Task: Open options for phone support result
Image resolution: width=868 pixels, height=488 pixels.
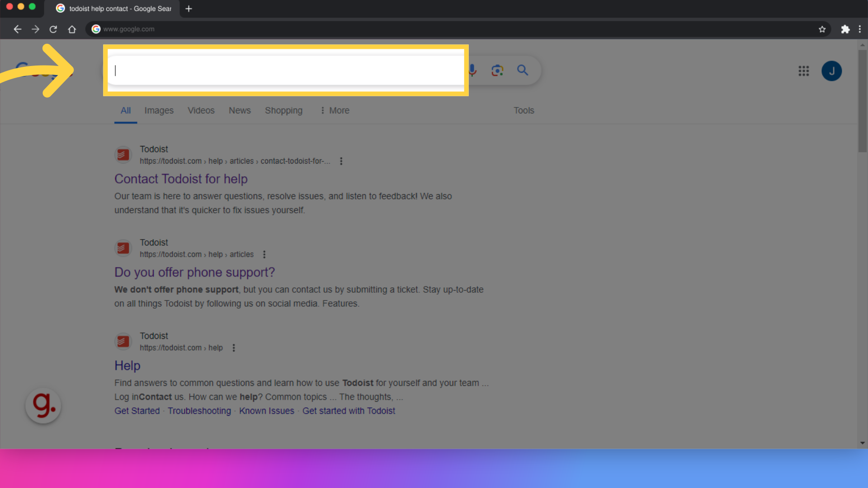Action: [264, 254]
